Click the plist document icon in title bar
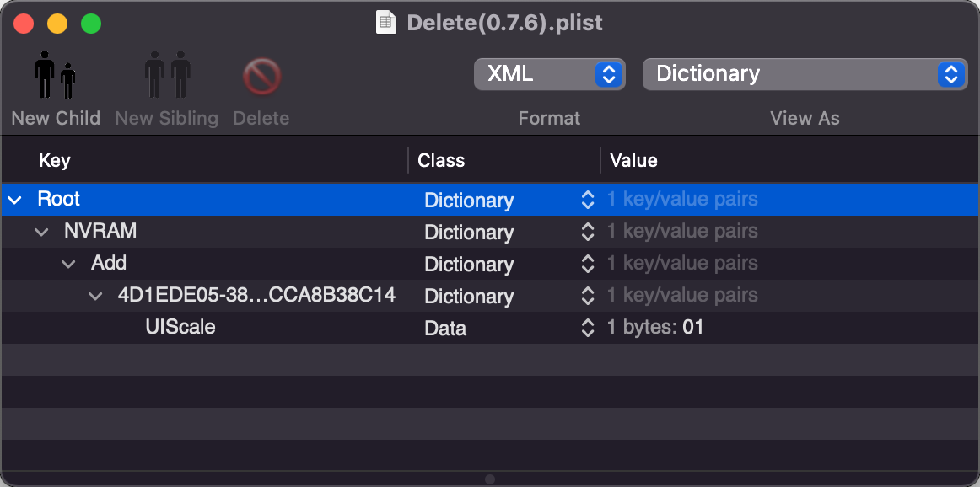The height and width of the screenshot is (487, 980). (385, 23)
